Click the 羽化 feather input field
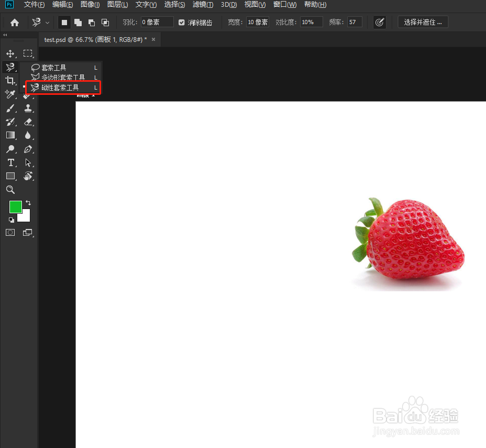This screenshot has height=448, width=486. click(x=157, y=23)
